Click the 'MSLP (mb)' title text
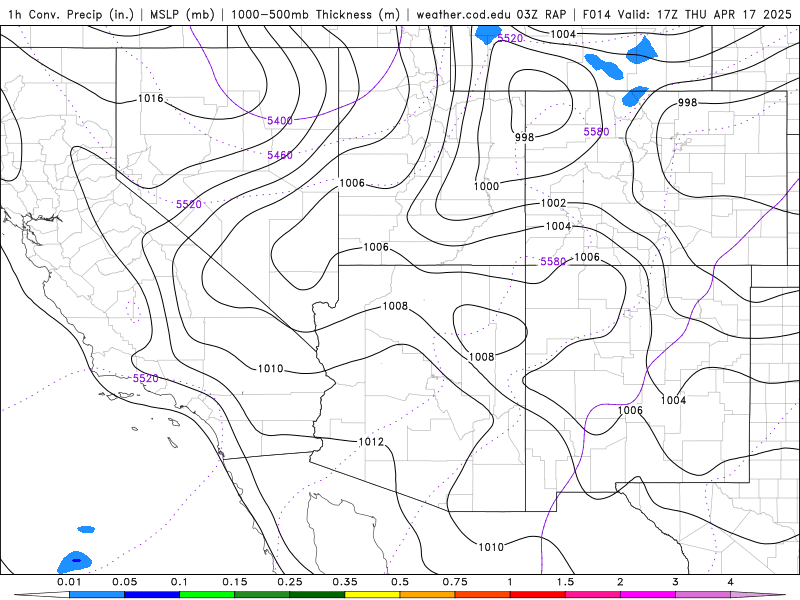Image resolution: width=800 pixels, height=600 pixels. tap(182, 14)
